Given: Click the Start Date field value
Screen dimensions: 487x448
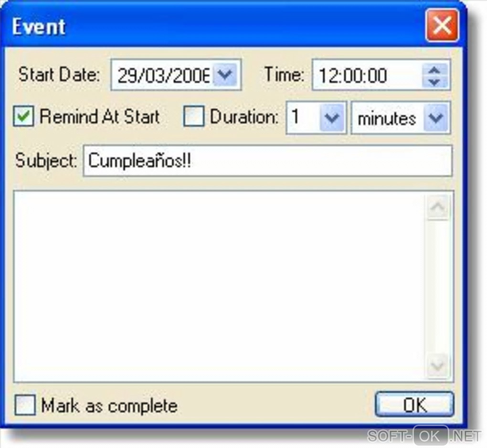Looking at the screenshot, I should (163, 75).
